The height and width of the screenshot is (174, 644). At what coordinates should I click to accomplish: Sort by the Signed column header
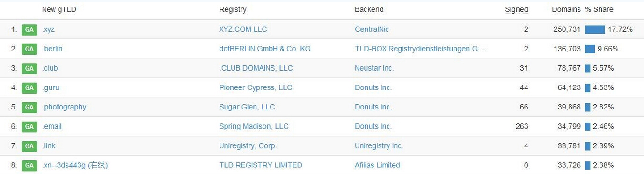point(517,9)
